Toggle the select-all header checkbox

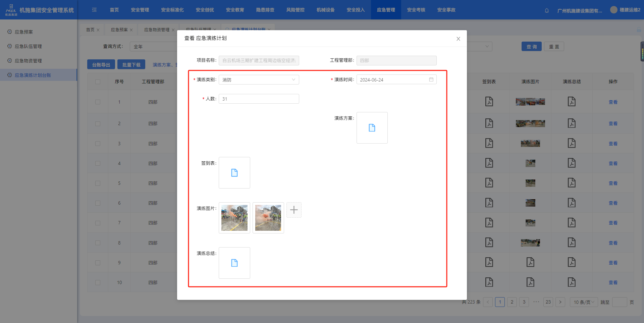98,82
